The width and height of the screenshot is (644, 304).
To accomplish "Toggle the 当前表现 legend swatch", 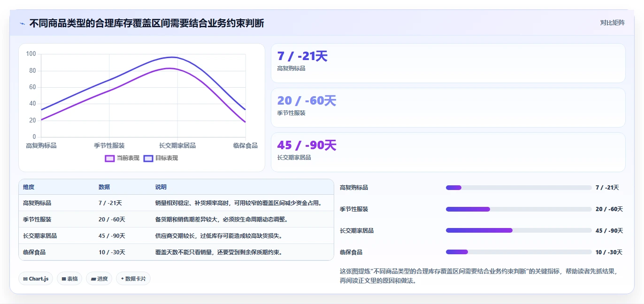I will tap(110, 158).
